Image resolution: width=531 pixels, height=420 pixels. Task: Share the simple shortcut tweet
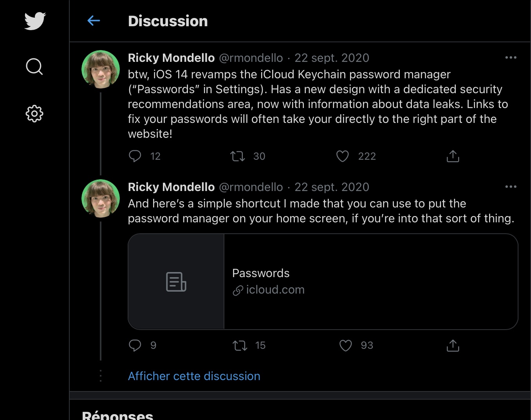(453, 346)
